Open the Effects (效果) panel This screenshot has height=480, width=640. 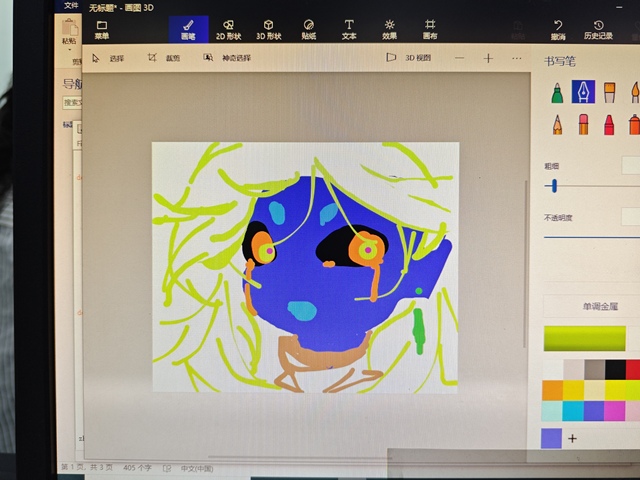389,29
